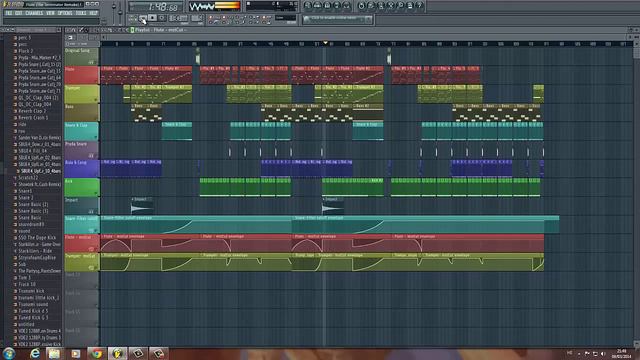Select the Flute - modCut automation track header

click(81, 243)
